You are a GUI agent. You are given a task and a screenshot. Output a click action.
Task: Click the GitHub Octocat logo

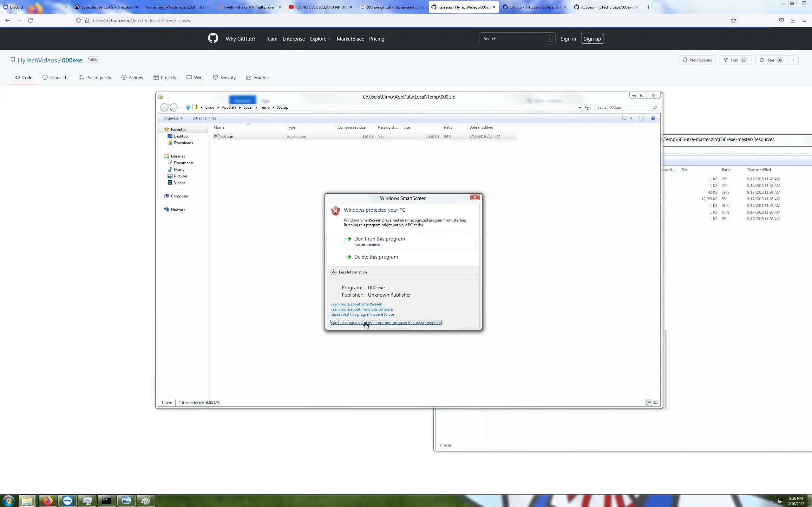coord(213,39)
